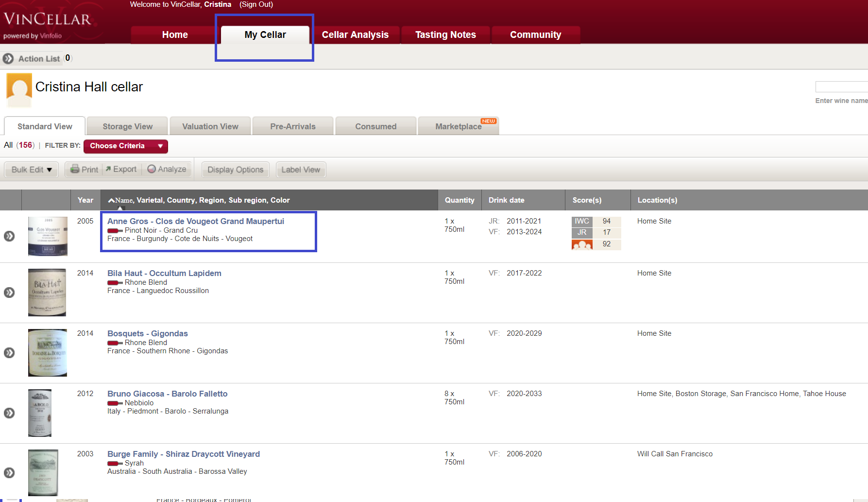Click the row action arrow for Bila Haut
868x502 pixels.
9,293
